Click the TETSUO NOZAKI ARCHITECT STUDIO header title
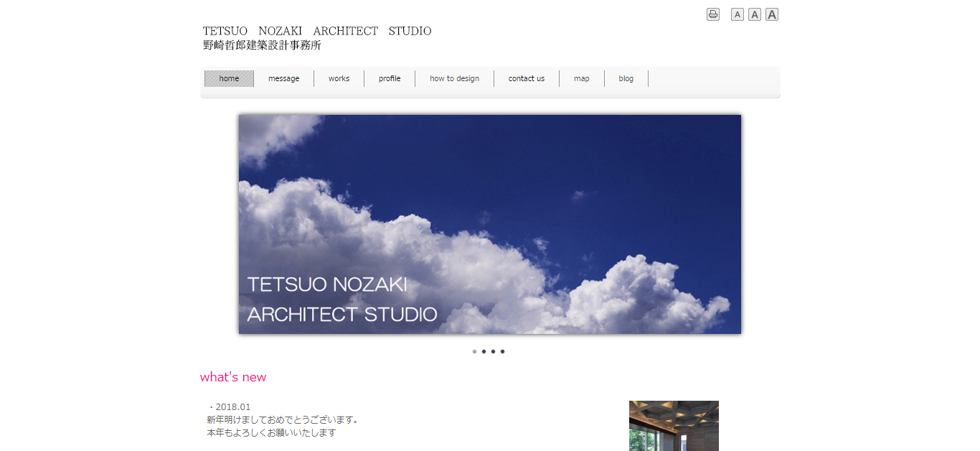 (317, 31)
